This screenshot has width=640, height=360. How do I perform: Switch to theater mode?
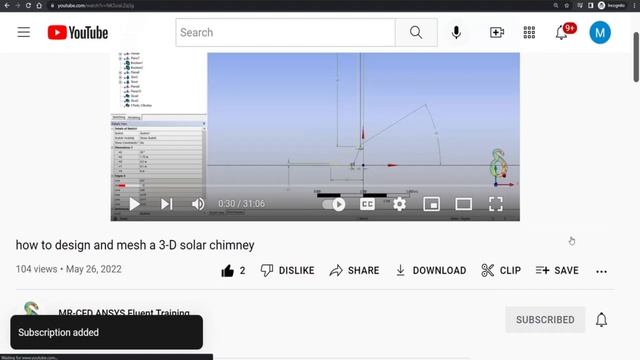464,204
